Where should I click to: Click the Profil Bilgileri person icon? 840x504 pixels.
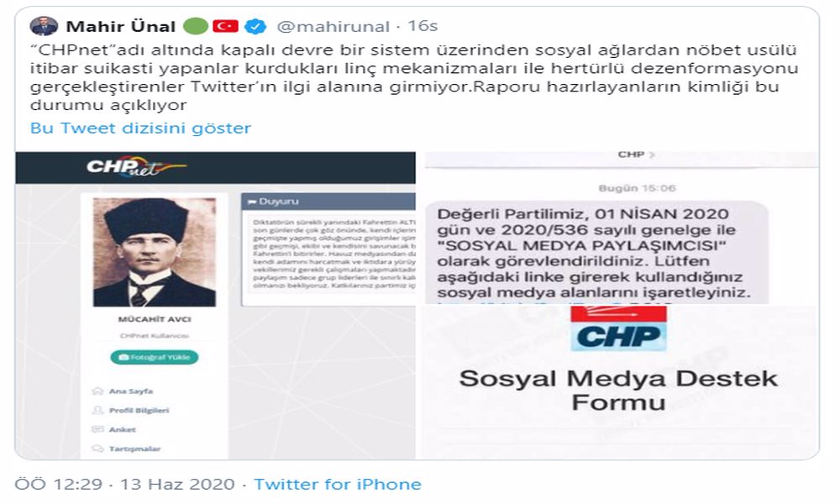click(97, 410)
